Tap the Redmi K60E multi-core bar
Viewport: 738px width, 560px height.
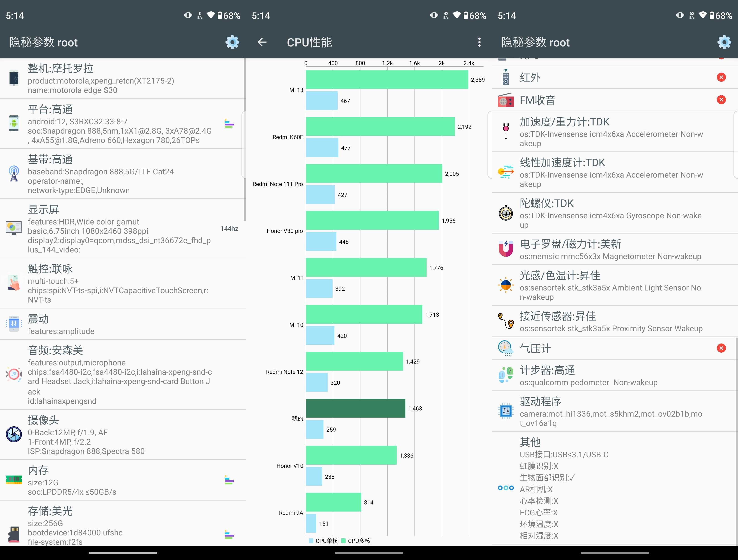tap(380, 126)
